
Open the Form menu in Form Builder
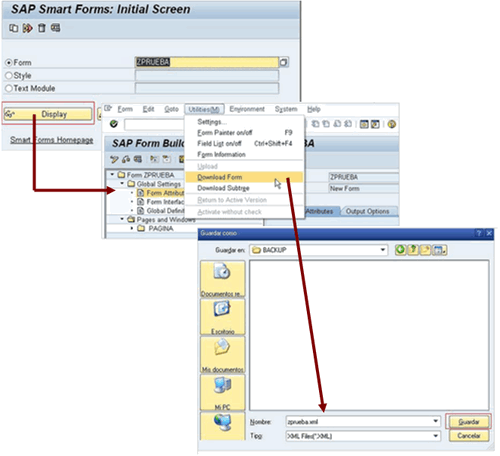pos(125,109)
